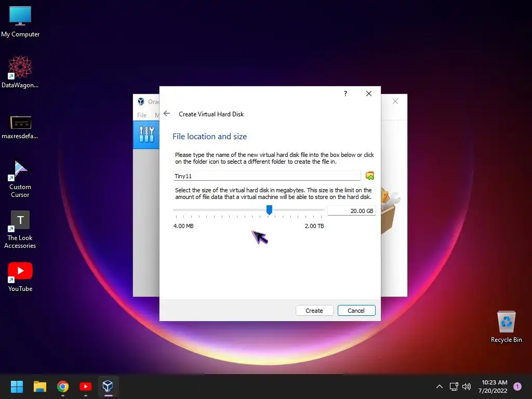The image size is (532, 399).
Task: Select The Look Accessories desktop shortcut
Action: [20, 230]
